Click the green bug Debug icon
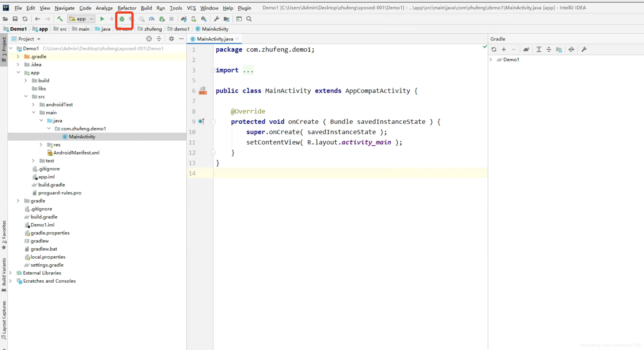Image resolution: width=644 pixels, height=350 pixels. tap(122, 19)
